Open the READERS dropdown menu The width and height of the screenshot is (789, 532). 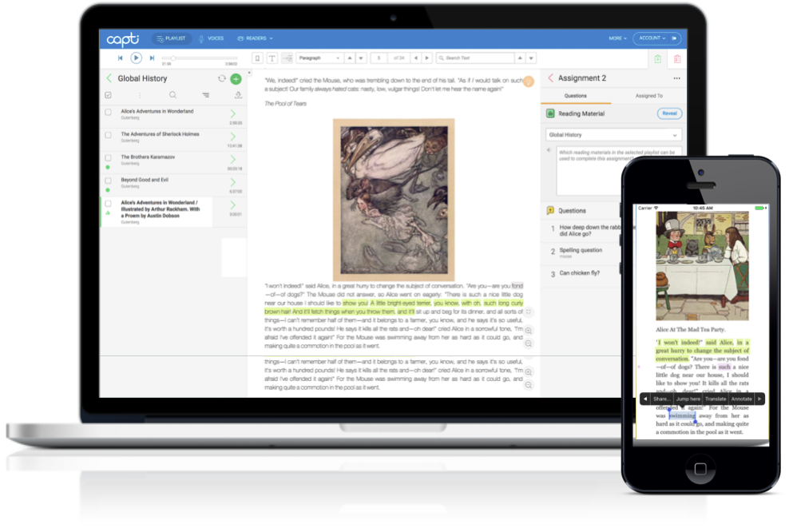pyautogui.click(x=255, y=38)
